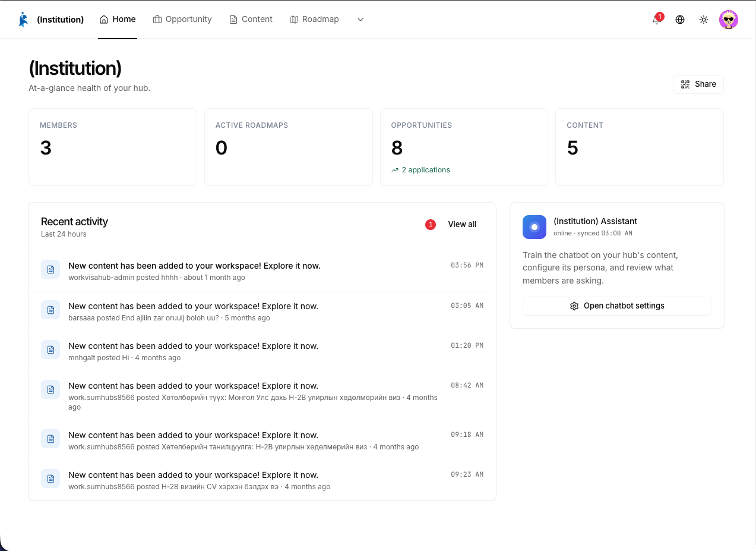The height and width of the screenshot is (551, 756).
Task: Click the blue runner app logo
Action: (x=23, y=20)
